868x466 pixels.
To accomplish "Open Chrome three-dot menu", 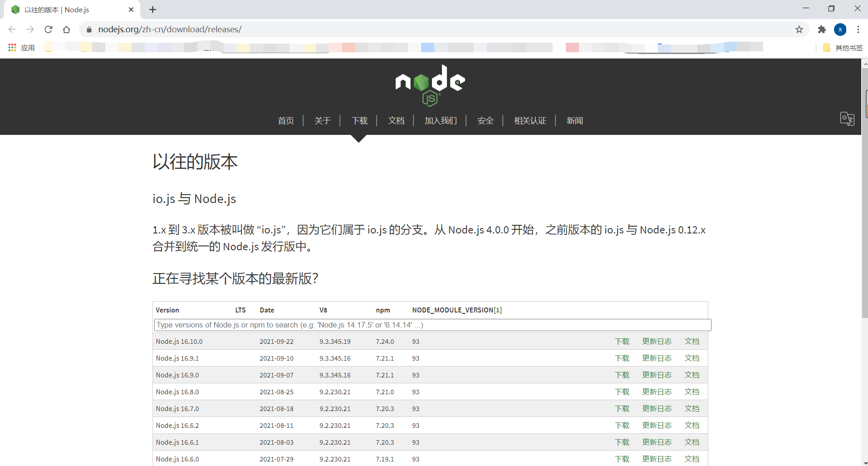I will 858,30.
